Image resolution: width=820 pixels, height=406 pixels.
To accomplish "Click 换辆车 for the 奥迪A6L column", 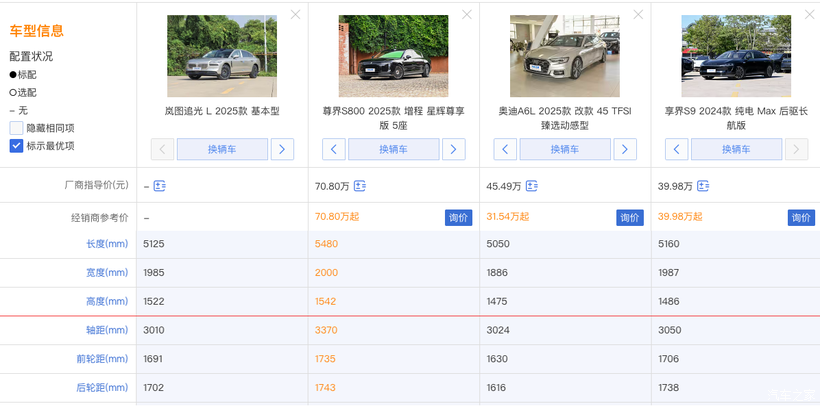I will tap(565, 149).
